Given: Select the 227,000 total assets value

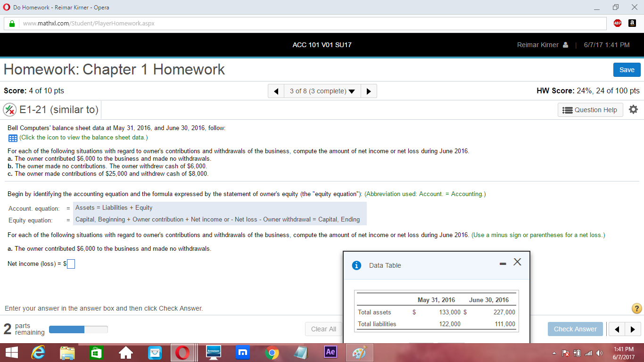Looking at the screenshot, I should point(504,312).
